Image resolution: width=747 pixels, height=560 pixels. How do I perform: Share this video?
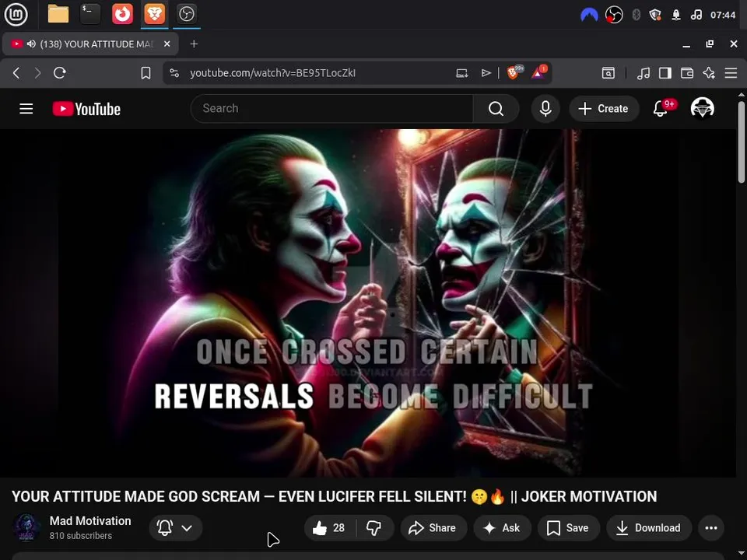click(x=433, y=527)
